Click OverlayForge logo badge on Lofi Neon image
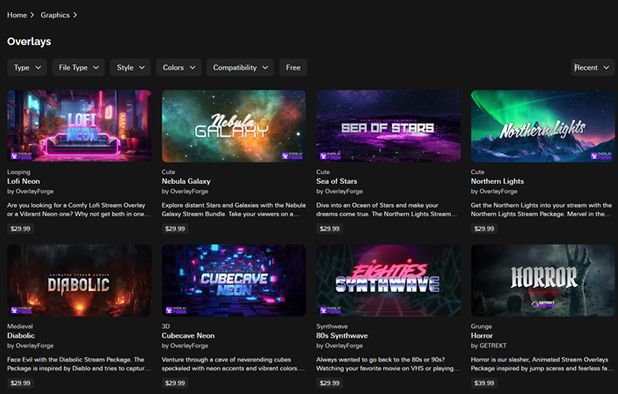Screen dimensions: 618x394 pyautogui.click(x=21, y=156)
